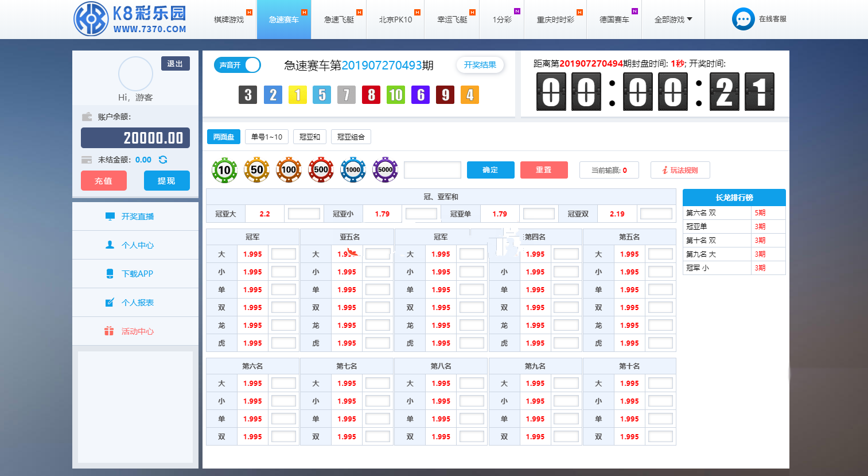Screen dimensions: 868x476
Task: Open online customer service chat icon
Action: [x=743, y=19]
